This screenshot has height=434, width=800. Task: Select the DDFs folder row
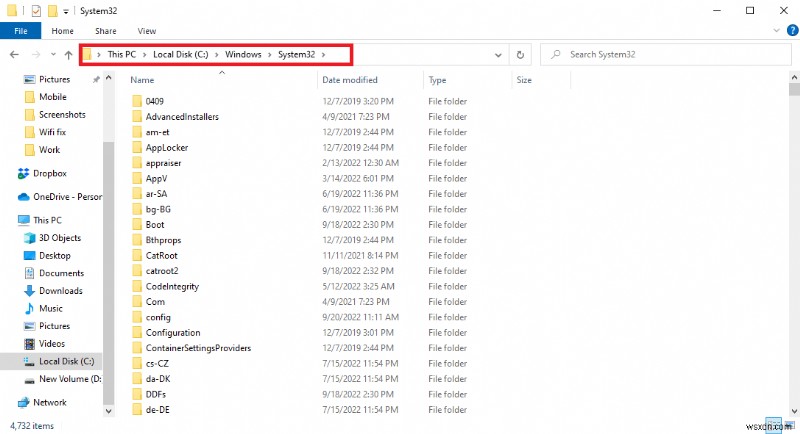click(300, 394)
